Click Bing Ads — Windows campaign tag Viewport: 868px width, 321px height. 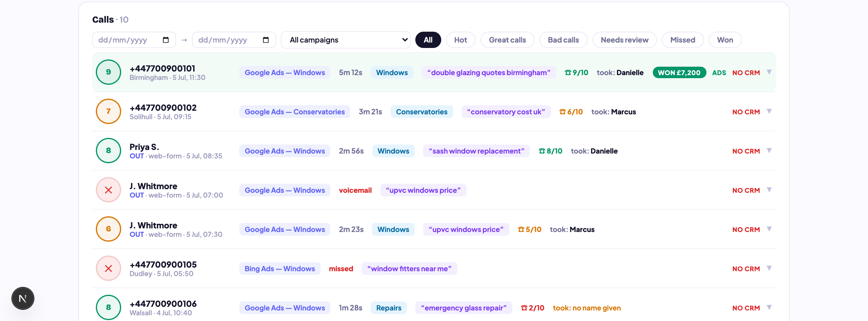pos(280,269)
